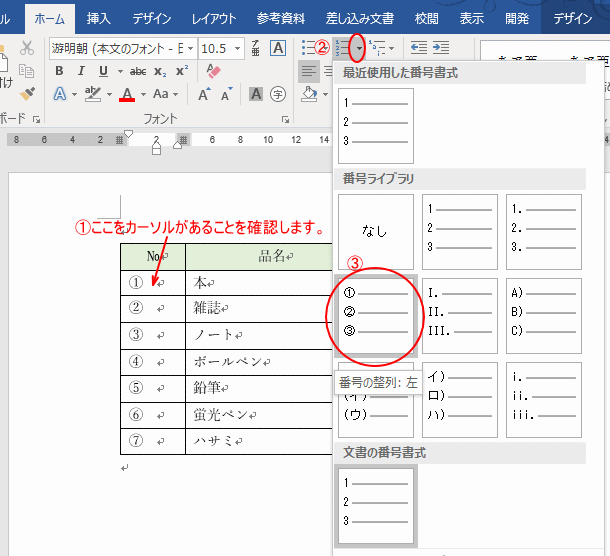
Task: Open the Font dialog launcher
Action: pos(286,120)
